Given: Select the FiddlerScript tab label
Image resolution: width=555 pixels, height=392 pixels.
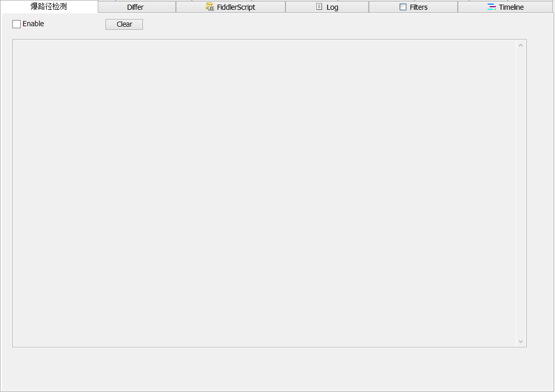Looking at the screenshot, I should click(x=236, y=7).
